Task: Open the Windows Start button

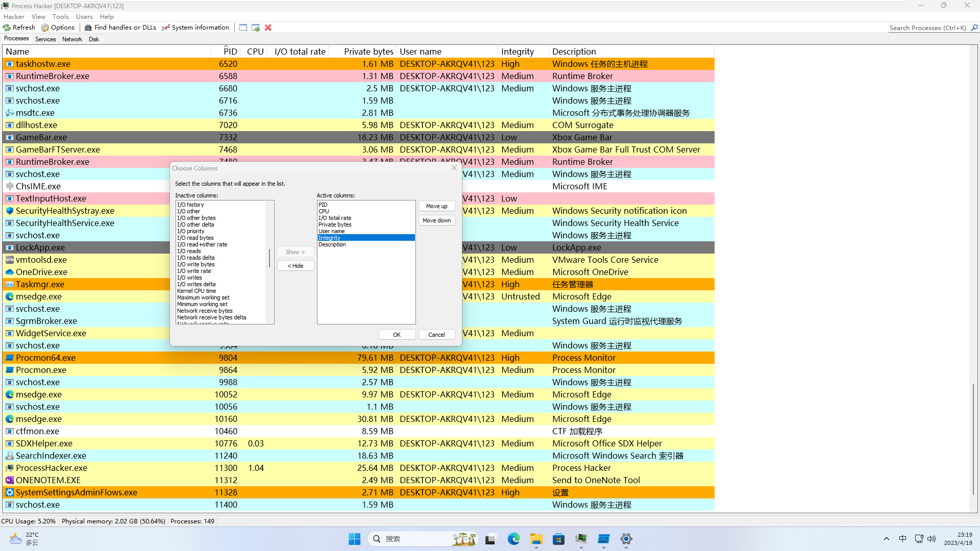Action: (x=354, y=539)
